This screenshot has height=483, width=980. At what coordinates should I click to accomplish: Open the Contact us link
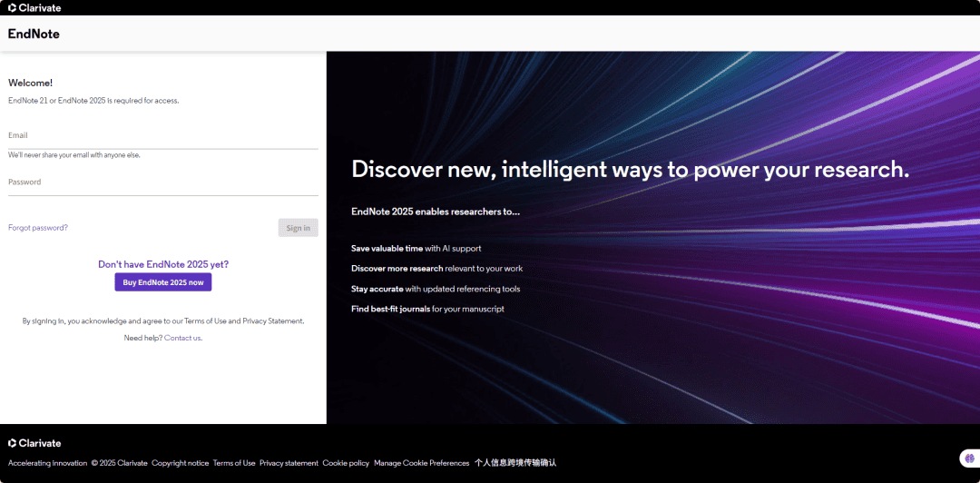pos(182,338)
